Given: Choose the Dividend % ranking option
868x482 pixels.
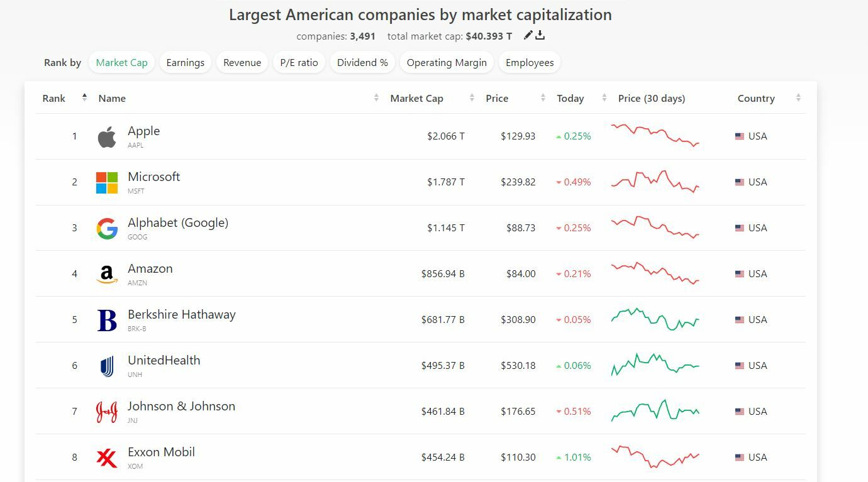Looking at the screenshot, I should (x=362, y=63).
